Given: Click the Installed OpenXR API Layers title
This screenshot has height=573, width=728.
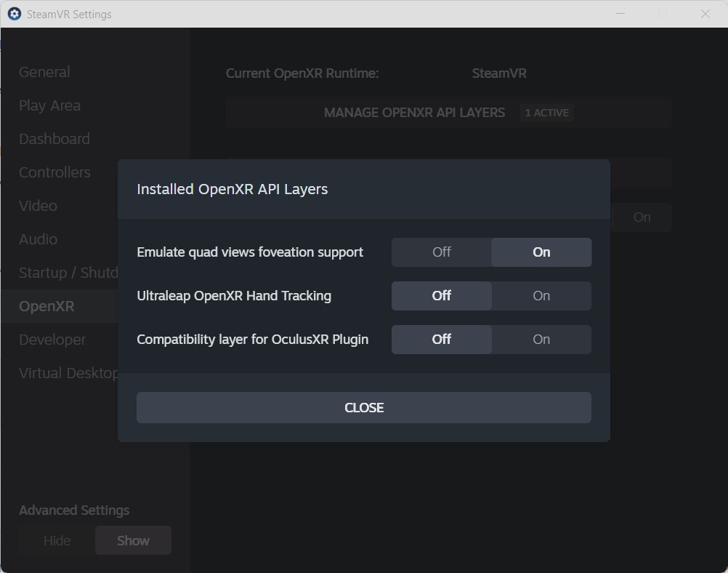Looking at the screenshot, I should tap(232, 189).
